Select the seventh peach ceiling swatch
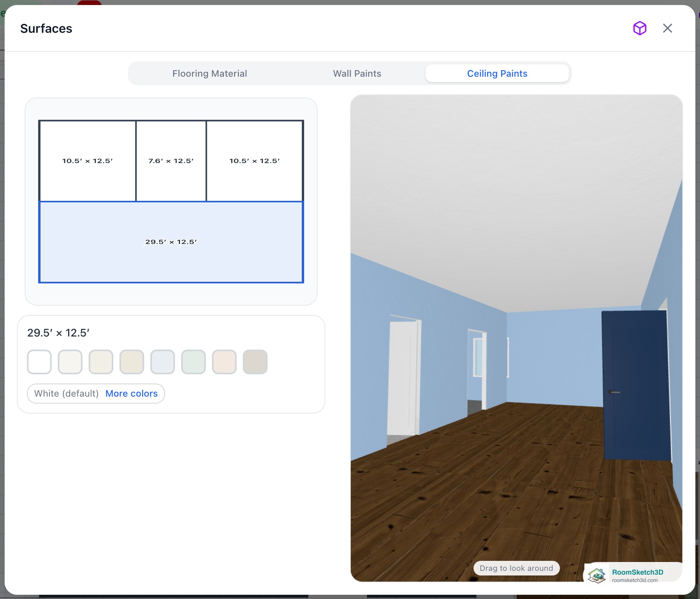The width and height of the screenshot is (700, 599). pos(224,362)
